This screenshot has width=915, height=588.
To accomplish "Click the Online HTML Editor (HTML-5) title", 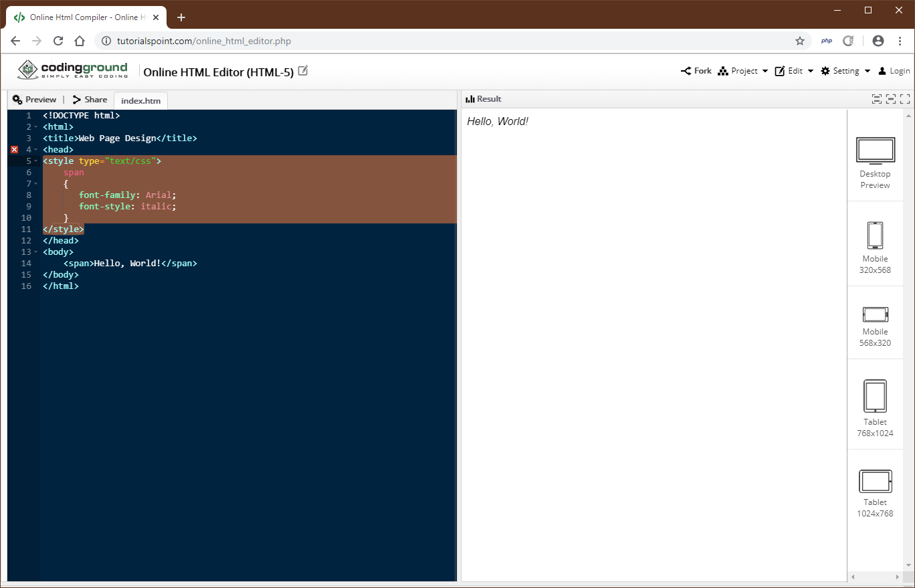I will 219,72.
